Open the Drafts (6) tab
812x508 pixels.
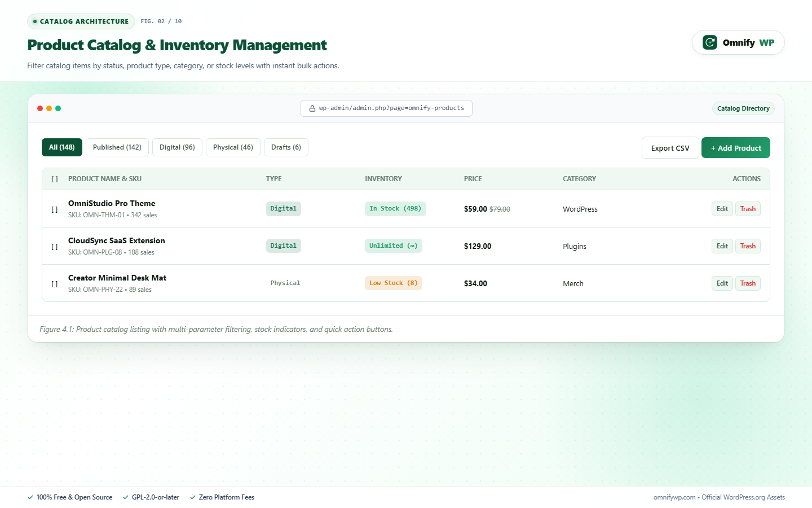pos(286,147)
